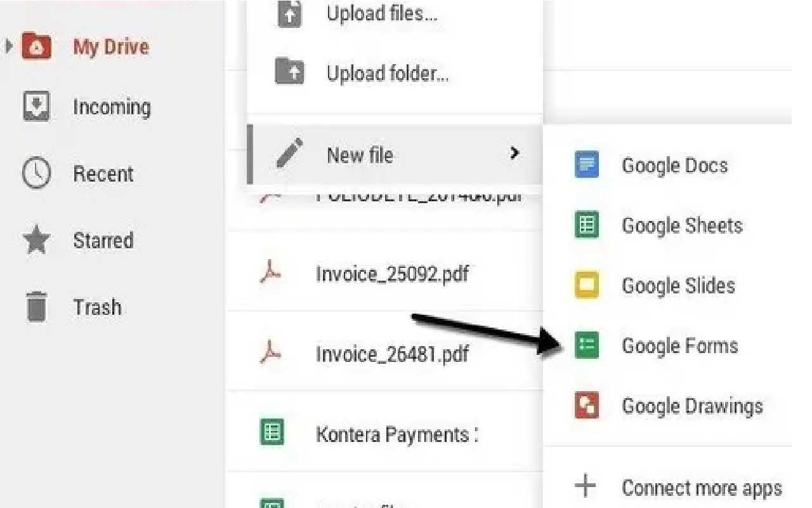Select Connect more apps

(x=702, y=488)
